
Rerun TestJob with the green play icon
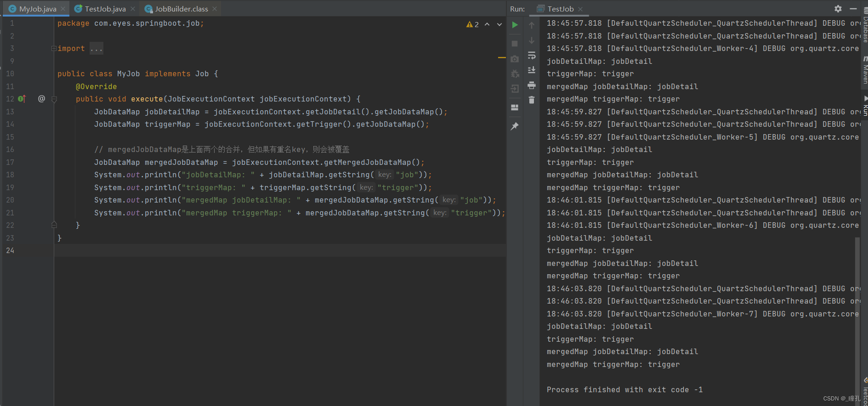click(x=515, y=25)
